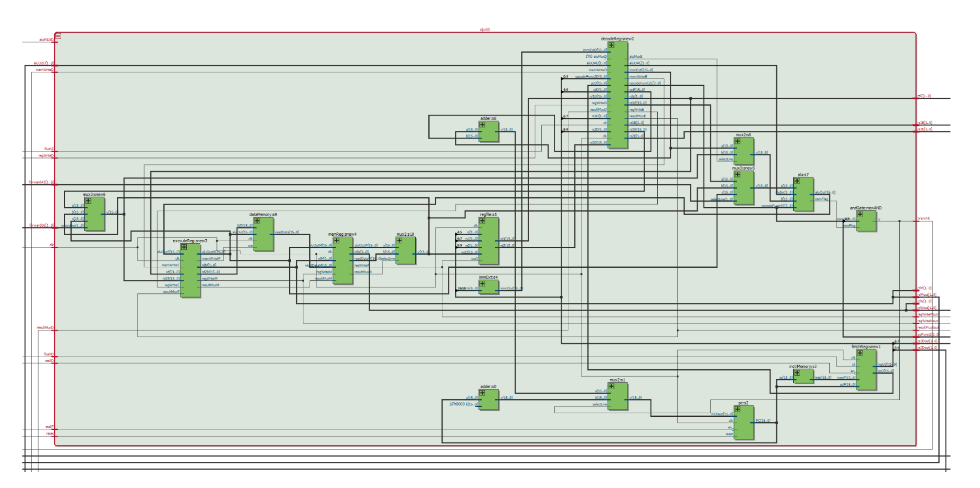Image resolution: width=980 pixels, height=488 pixels.
Task: Select the rdWout[1..0] output port
Action: pos(926,307)
